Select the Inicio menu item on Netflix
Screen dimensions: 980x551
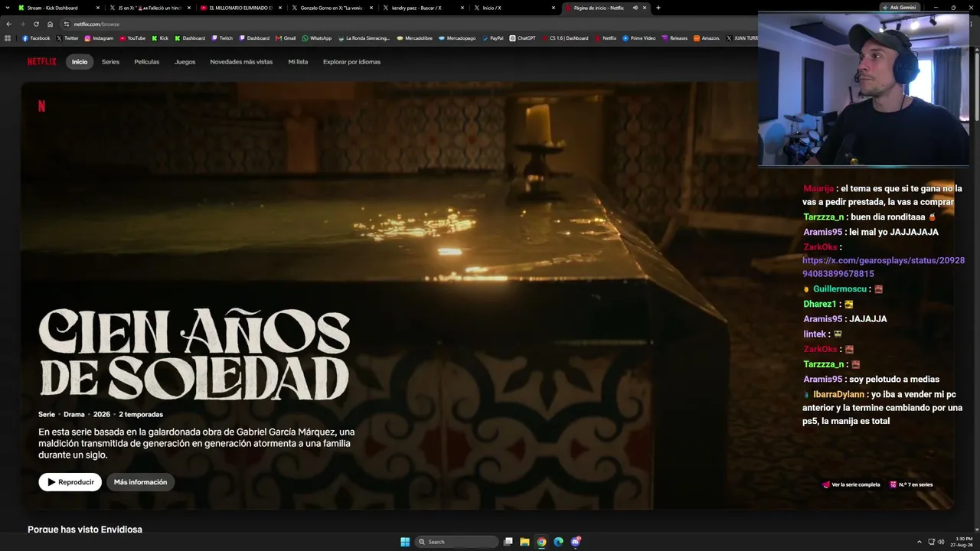(x=80, y=62)
